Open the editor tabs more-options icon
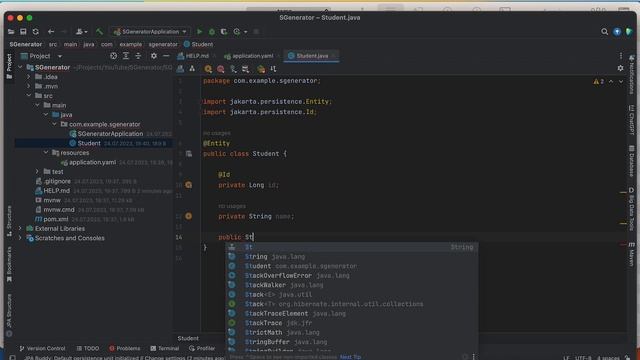Screen dimensions: 640x360 [621, 56]
